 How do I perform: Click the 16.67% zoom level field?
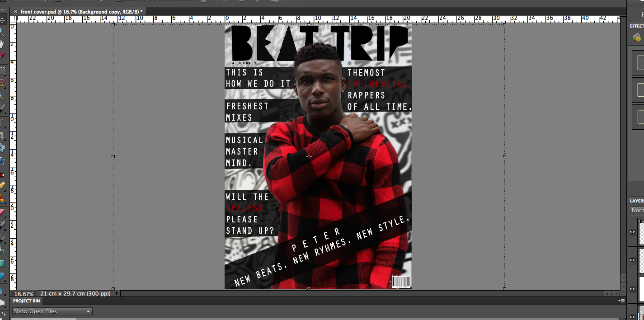pyautogui.click(x=24, y=293)
